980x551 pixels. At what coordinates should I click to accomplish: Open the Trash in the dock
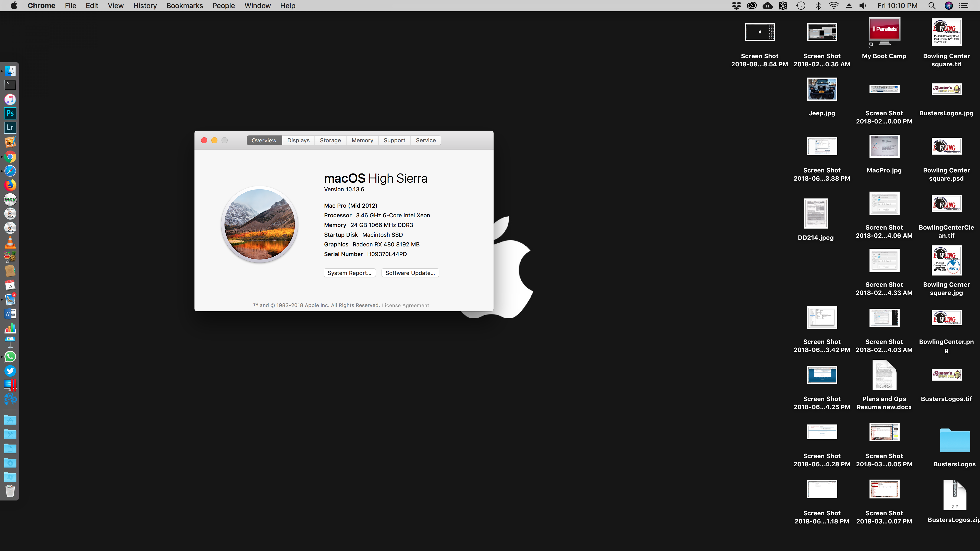pyautogui.click(x=10, y=491)
